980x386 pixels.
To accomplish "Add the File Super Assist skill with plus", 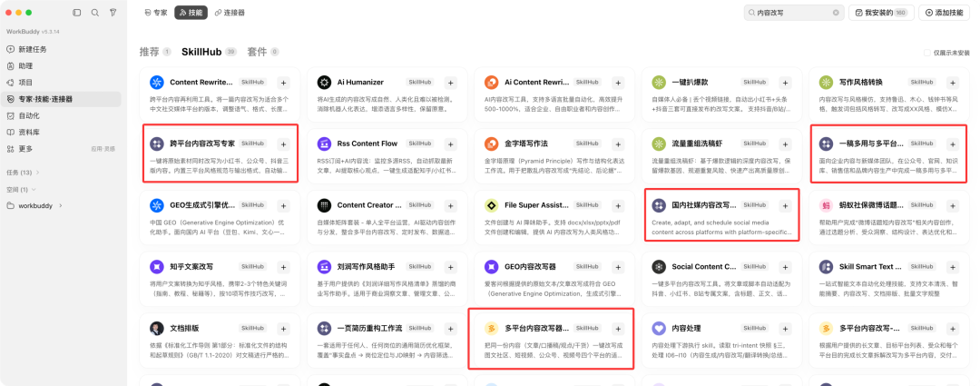I will point(618,205).
